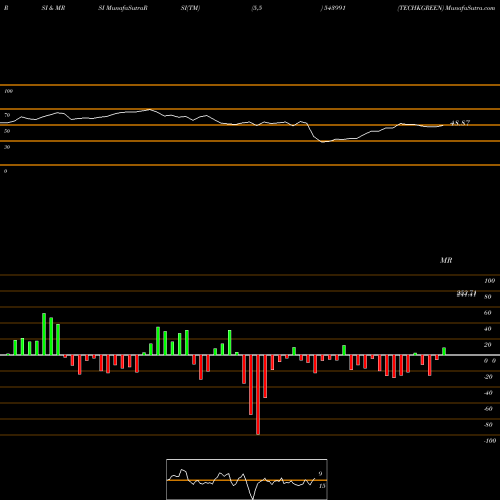Click the 'SI MunafaSutraR' header label
This screenshot has width=500, height=500.
[x=123, y=8]
